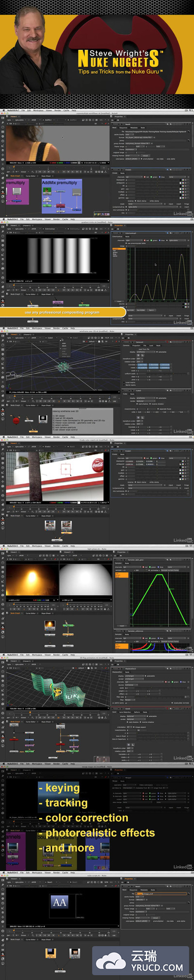194x980 pixels.
Task: Enable black clamp checkbox in unpremultiply Grade1 panel
Action: click(135, 201)
